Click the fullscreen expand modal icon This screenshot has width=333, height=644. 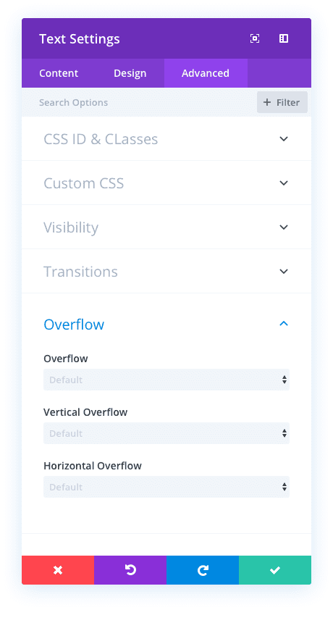pyautogui.click(x=255, y=38)
